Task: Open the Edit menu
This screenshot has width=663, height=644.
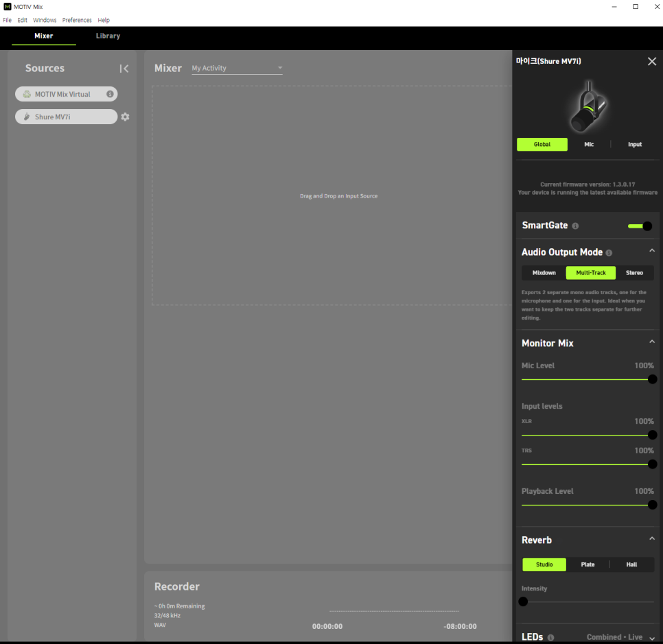Action: coord(23,20)
